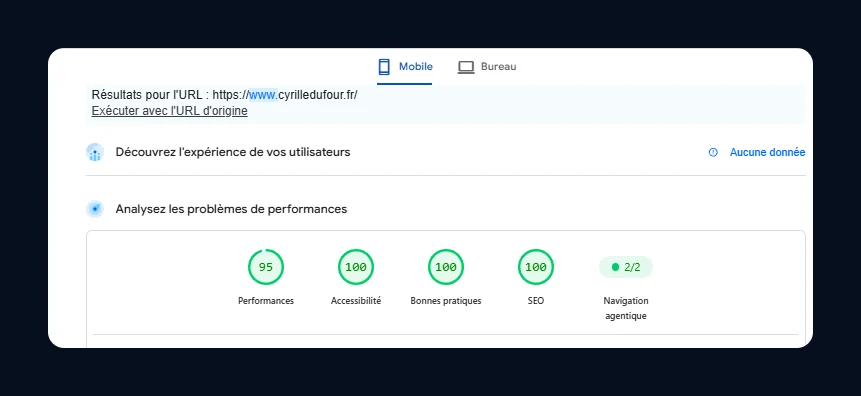Click Analysez les problèmes de performances heading

coord(231,209)
